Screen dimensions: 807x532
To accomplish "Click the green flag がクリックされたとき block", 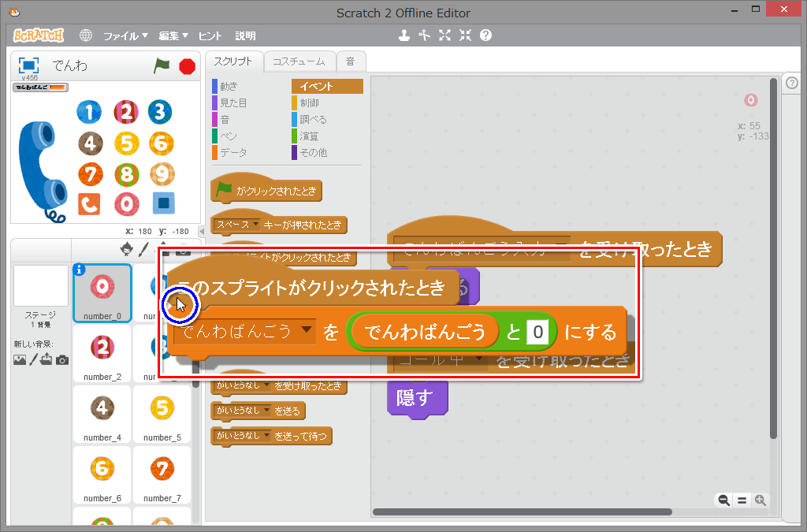I will [x=266, y=189].
